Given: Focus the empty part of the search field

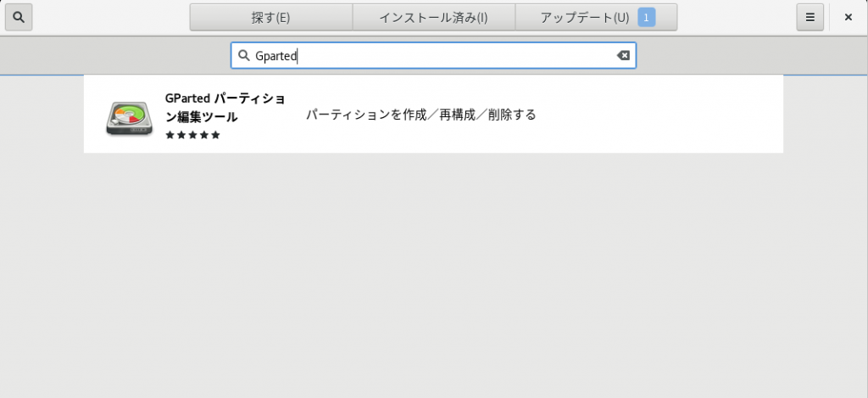Looking at the screenshot, I should click(x=458, y=56).
